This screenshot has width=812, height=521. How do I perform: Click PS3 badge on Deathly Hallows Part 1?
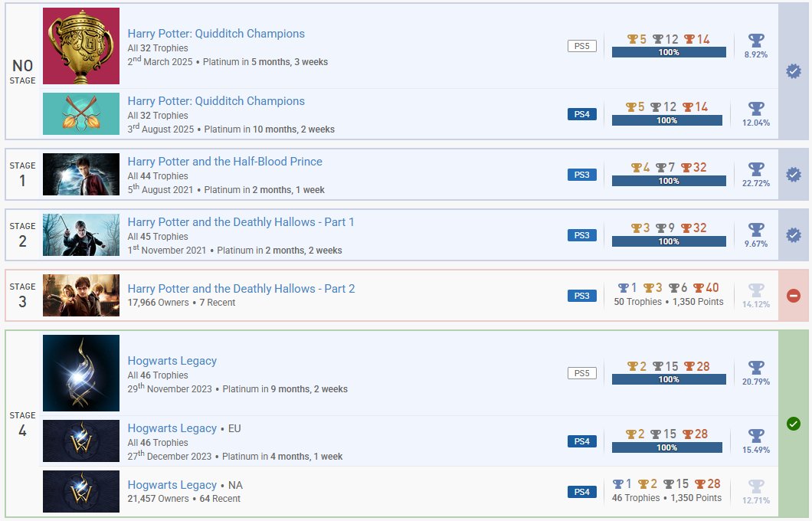coord(582,235)
